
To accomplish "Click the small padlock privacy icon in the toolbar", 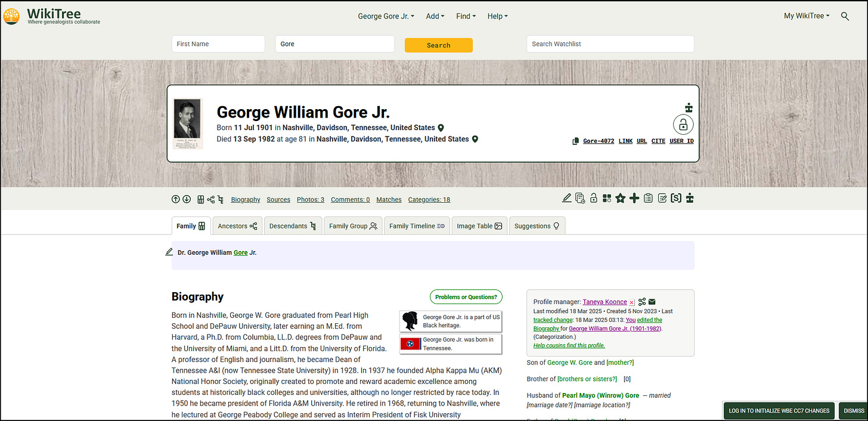I will point(594,198).
